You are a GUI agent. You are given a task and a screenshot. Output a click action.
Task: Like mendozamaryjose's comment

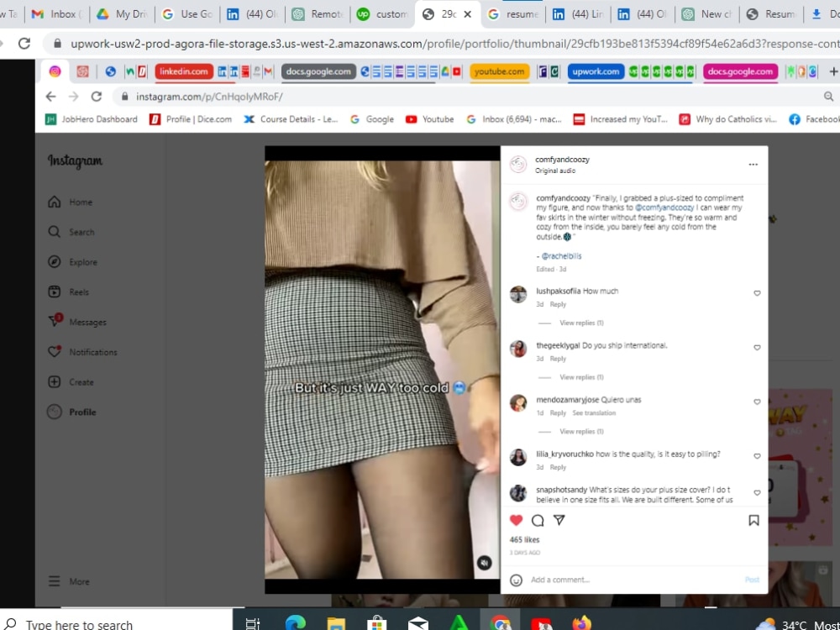pyautogui.click(x=757, y=402)
